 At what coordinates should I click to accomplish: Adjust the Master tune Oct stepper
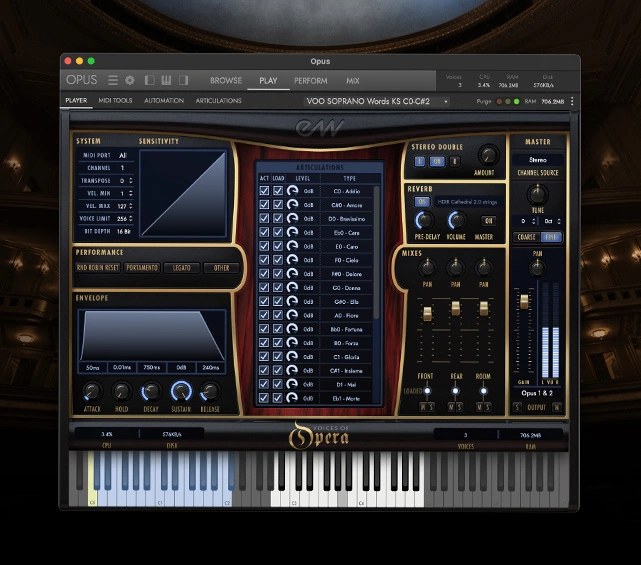click(x=559, y=221)
